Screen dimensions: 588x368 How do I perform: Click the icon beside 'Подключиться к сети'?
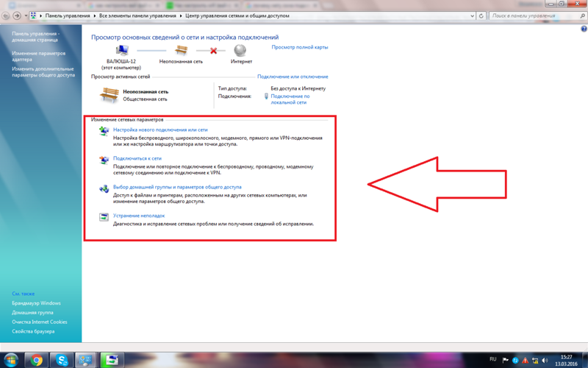(104, 160)
